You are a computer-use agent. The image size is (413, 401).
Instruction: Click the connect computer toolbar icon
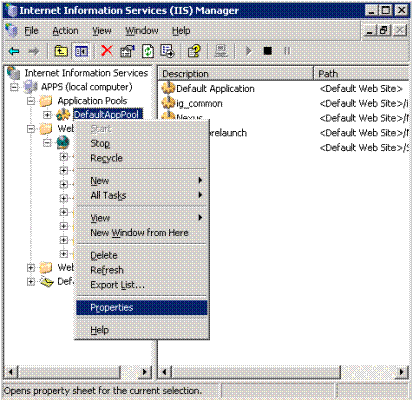(221, 51)
